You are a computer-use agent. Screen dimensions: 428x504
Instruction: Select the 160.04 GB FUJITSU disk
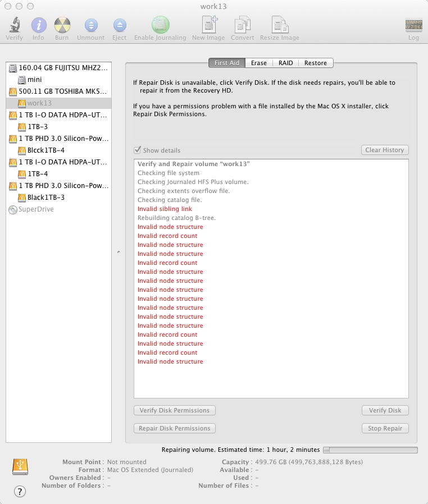pos(59,67)
